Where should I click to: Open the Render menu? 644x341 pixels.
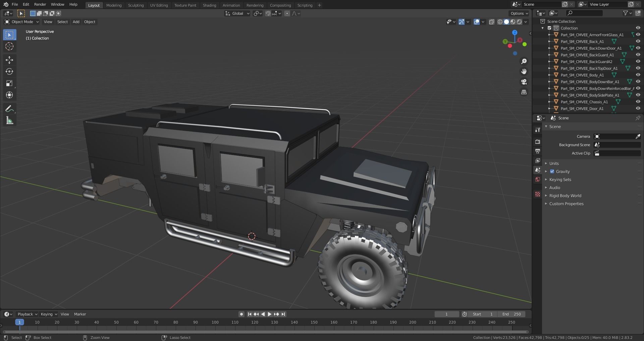tap(40, 4)
